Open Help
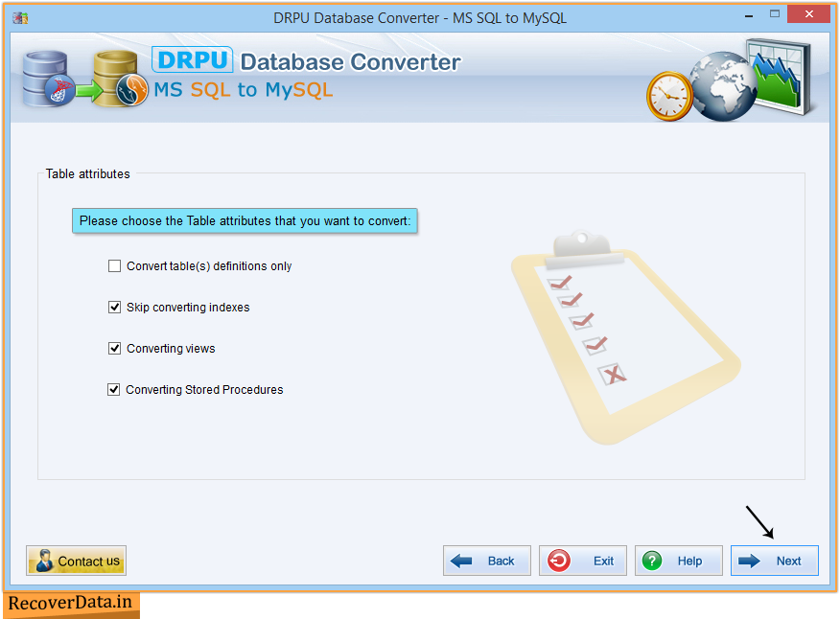840x619 pixels. click(678, 561)
